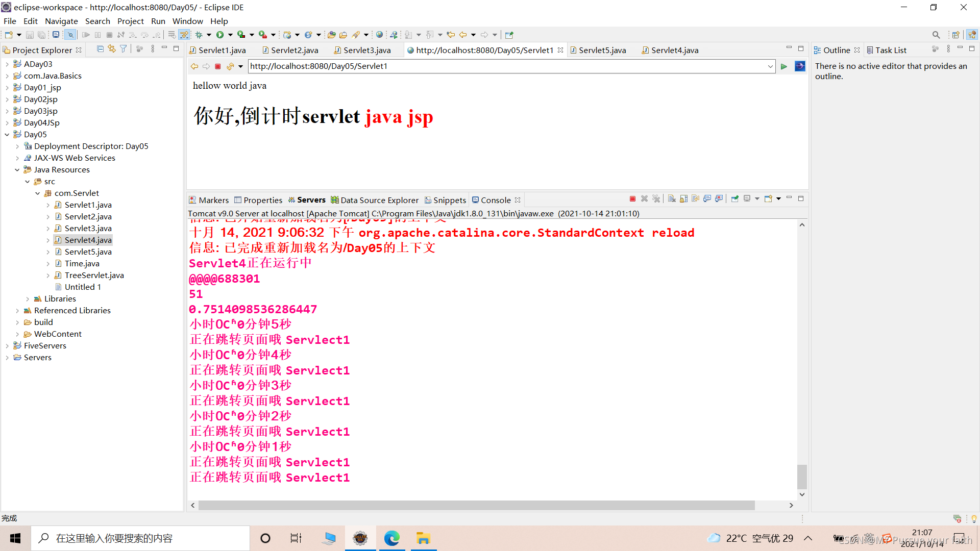Click the Debug bug icon
Screen dimensions: 980x551
pyautogui.click(x=199, y=35)
